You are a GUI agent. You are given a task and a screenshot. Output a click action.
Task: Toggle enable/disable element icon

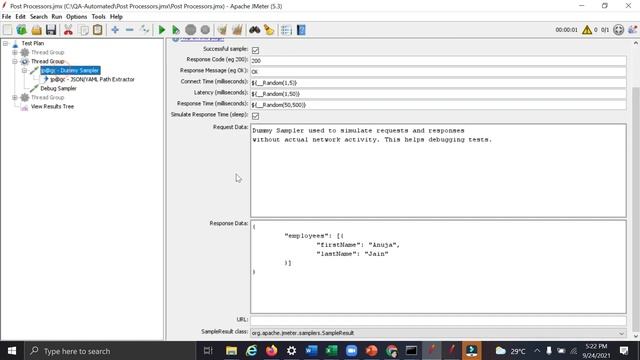[144, 30]
